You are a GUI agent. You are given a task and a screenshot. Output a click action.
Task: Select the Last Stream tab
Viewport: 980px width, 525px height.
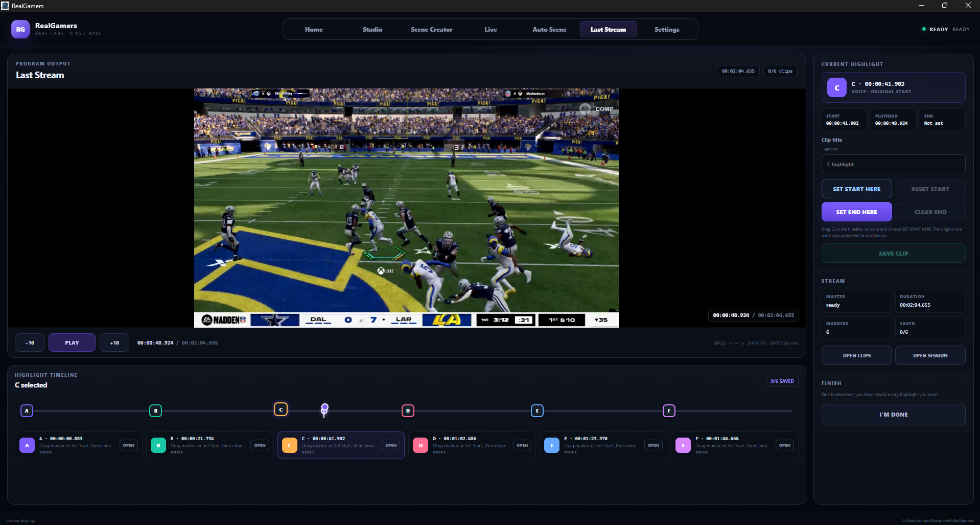[x=608, y=29]
